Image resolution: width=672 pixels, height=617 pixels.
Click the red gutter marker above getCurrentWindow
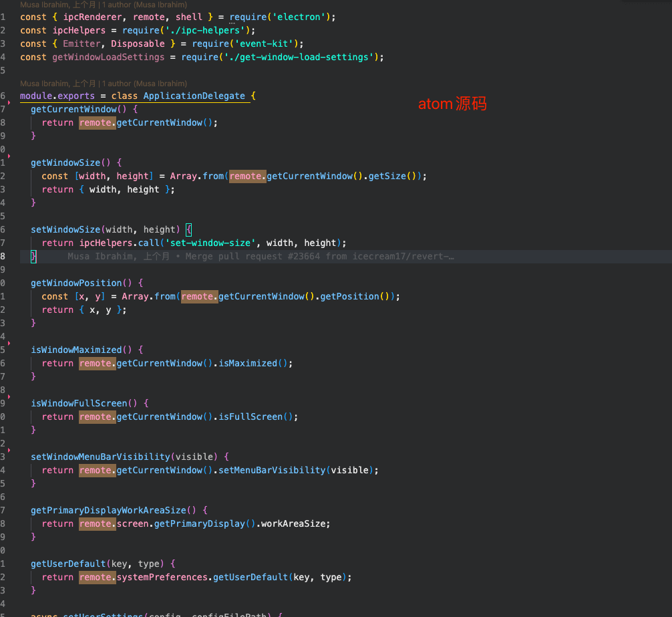click(x=9, y=102)
